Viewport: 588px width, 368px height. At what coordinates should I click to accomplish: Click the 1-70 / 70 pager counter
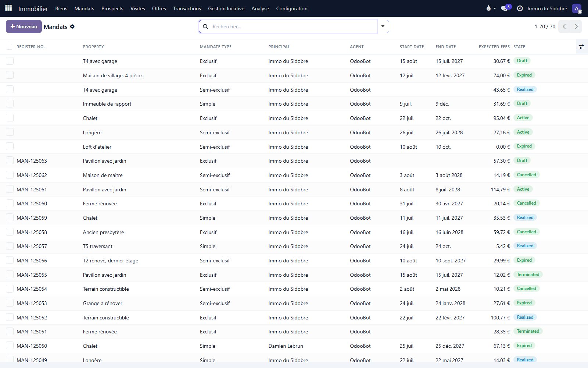click(545, 26)
